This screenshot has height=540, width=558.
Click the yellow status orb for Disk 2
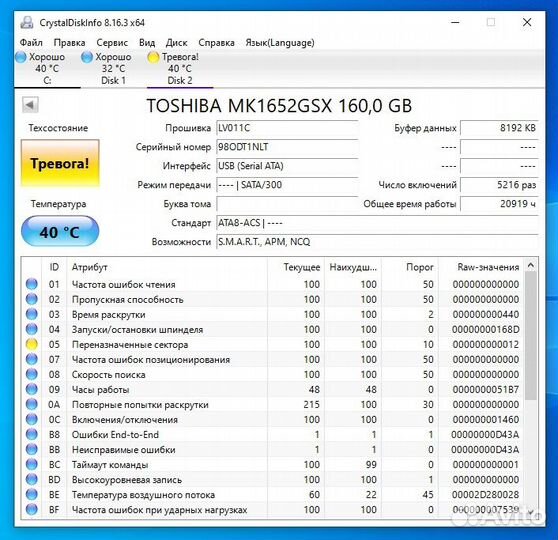coord(153,57)
